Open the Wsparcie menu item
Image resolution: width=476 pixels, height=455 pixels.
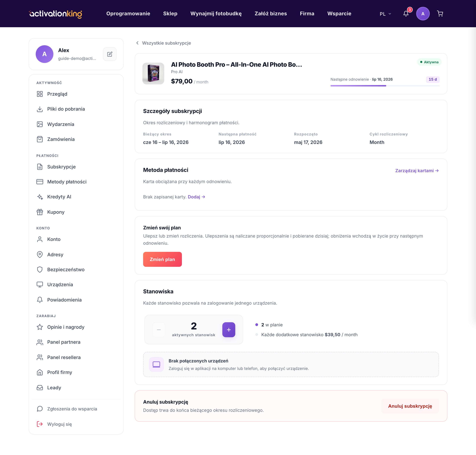pyautogui.click(x=339, y=14)
